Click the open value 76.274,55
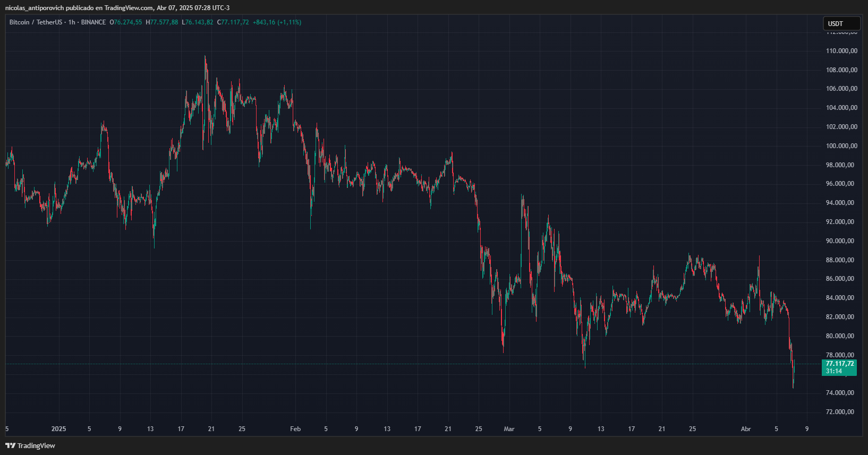868x455 pixels. pos(128,22)
